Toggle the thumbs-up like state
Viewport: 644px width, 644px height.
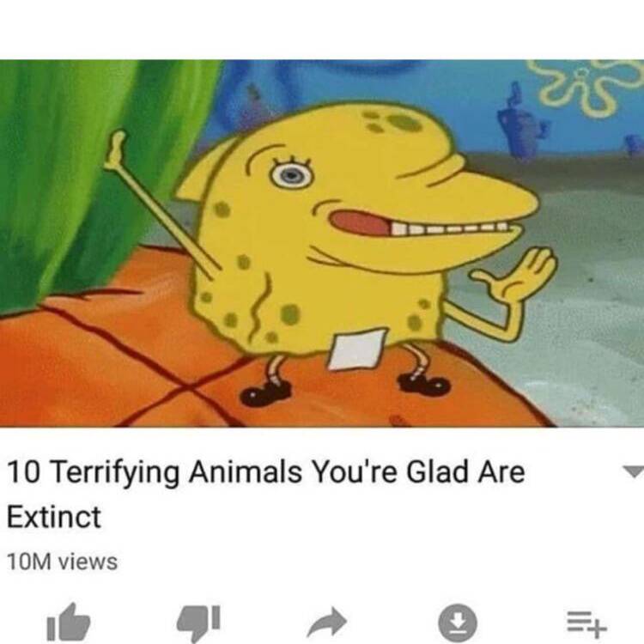(x=69, y=623)
